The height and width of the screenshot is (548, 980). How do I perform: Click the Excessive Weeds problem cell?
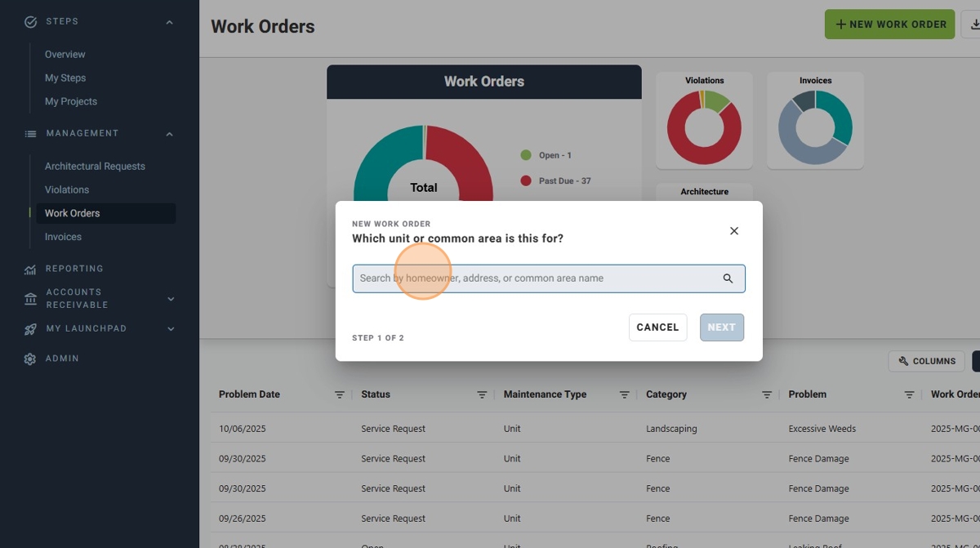click(x=822, y=429)
